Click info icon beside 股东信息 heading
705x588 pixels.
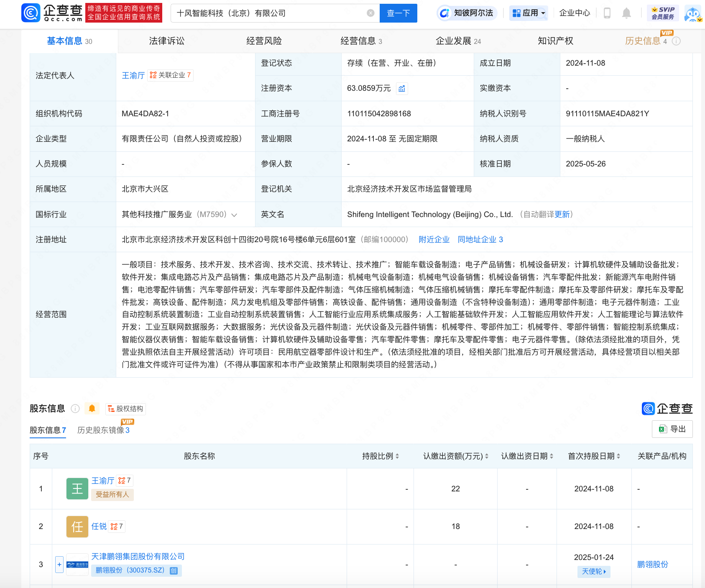75,409
